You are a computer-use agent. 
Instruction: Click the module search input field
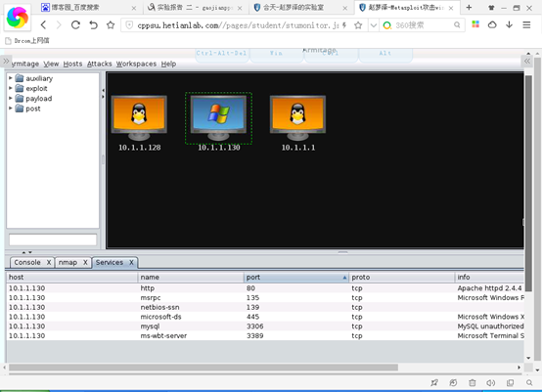click(53, 240)
